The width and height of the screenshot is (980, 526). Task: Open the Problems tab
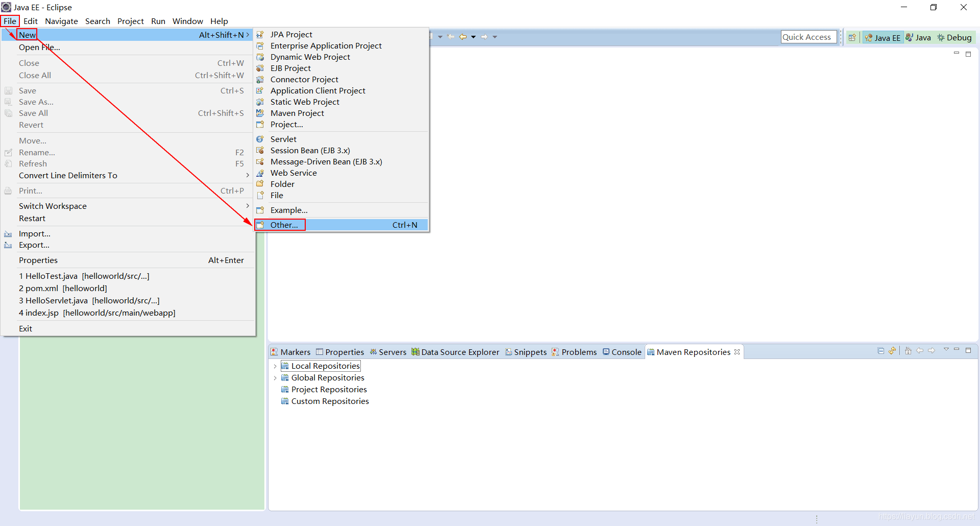tap(574, 352)
